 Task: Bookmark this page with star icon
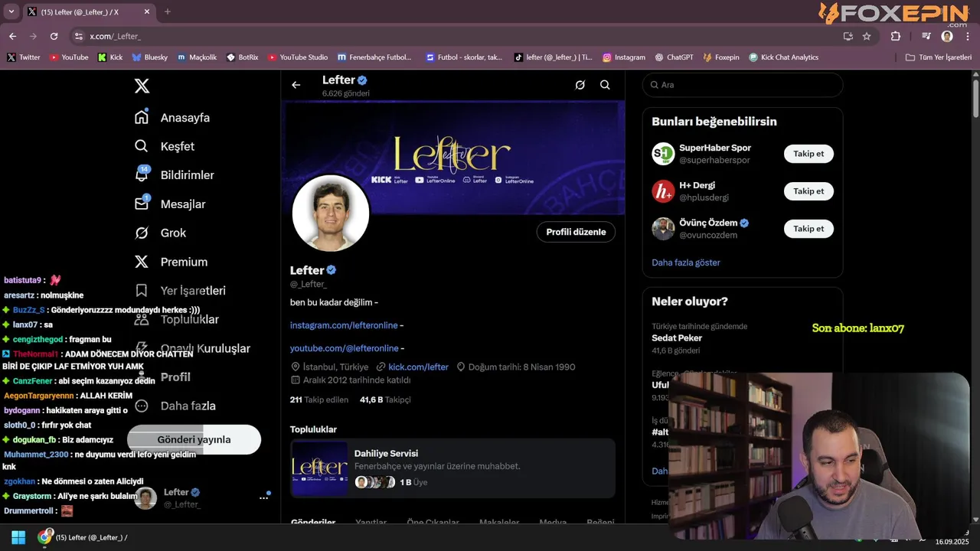867,36
